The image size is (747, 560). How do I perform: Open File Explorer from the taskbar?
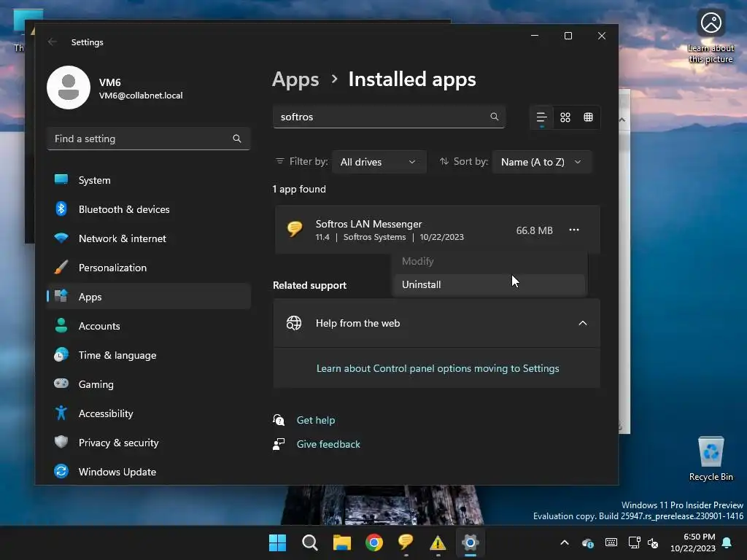point(341,542)
